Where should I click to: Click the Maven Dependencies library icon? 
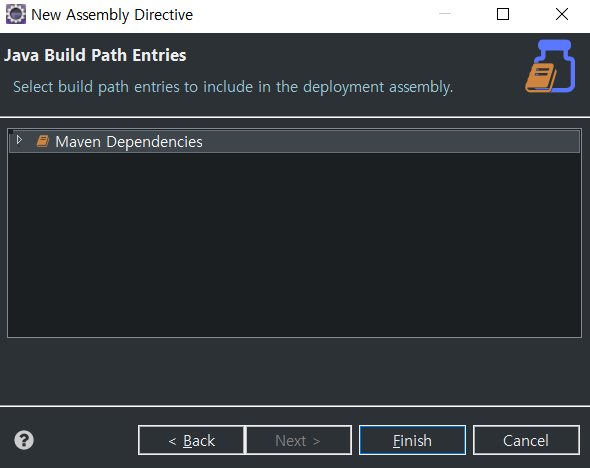pyautogui.click(x=43, y=141)
